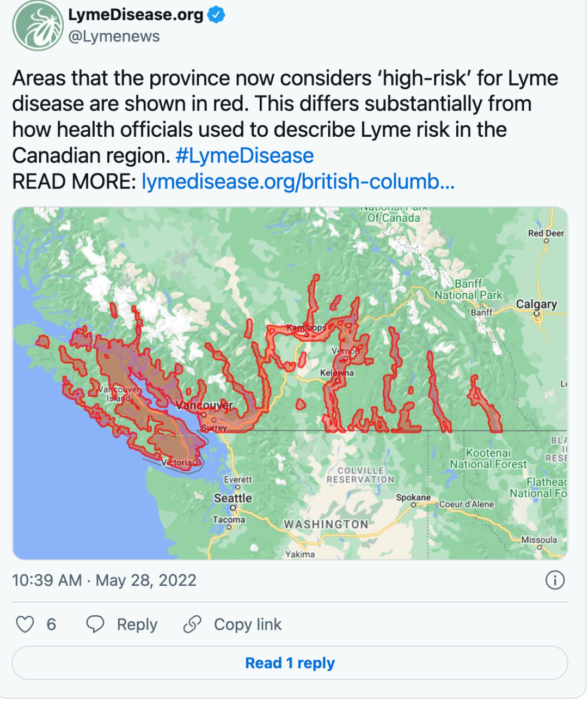The image size is (588, 704).
Task: Click the blue verified badge
Action: [x=217, y=15]
